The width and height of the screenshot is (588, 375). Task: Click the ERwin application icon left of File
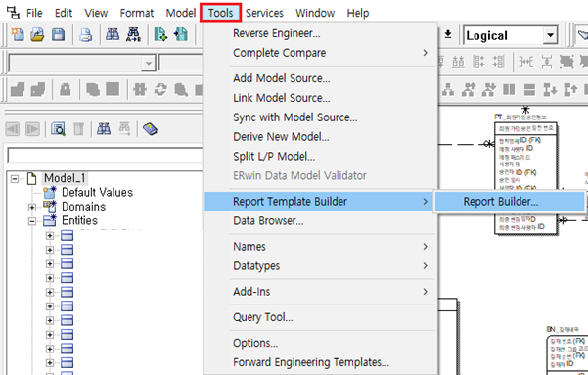coord(13,13)
